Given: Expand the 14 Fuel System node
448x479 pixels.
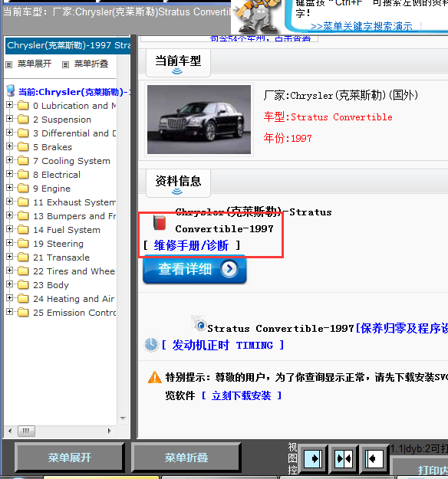Looking at the screenshot, I should (x=9, y=229).
